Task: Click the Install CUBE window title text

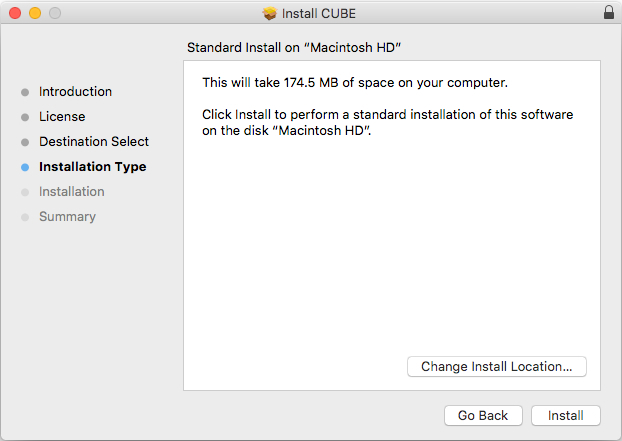Action: 319,13
